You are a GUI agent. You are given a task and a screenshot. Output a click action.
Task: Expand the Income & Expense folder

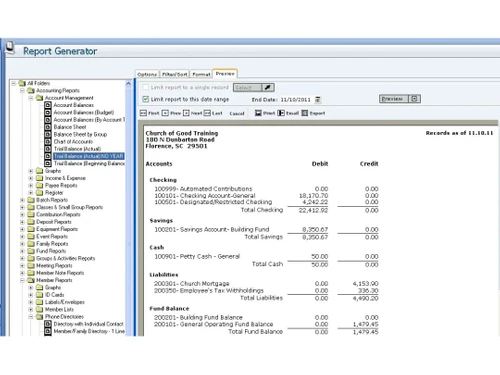31,178
